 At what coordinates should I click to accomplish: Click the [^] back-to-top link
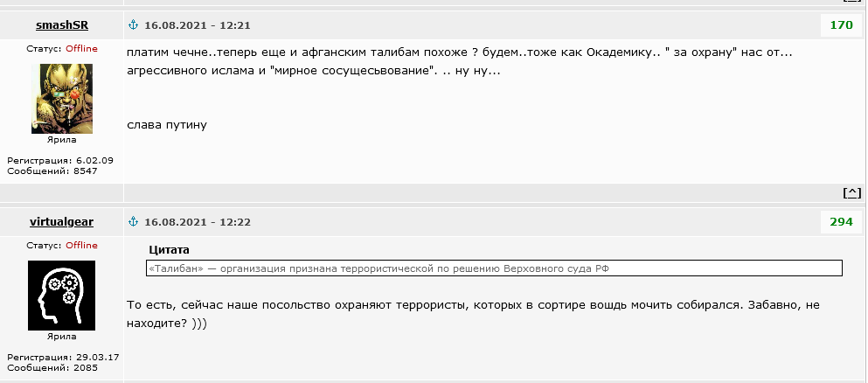[x=851, y=192]
